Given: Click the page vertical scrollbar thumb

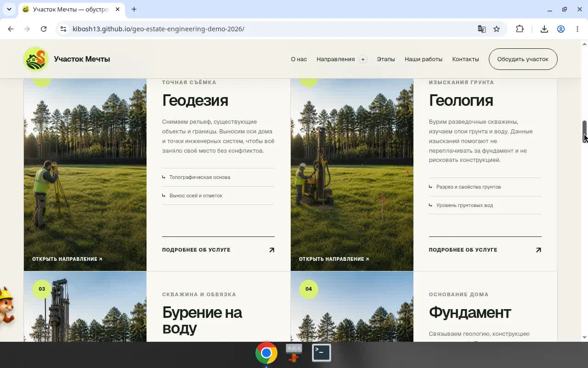Looking at the screenshot, I should click(x=585, y=132).
